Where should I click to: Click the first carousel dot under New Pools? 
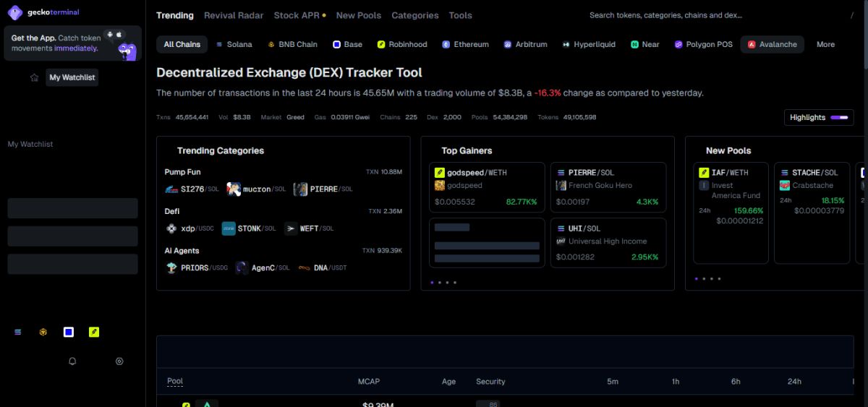click(697, 278)
